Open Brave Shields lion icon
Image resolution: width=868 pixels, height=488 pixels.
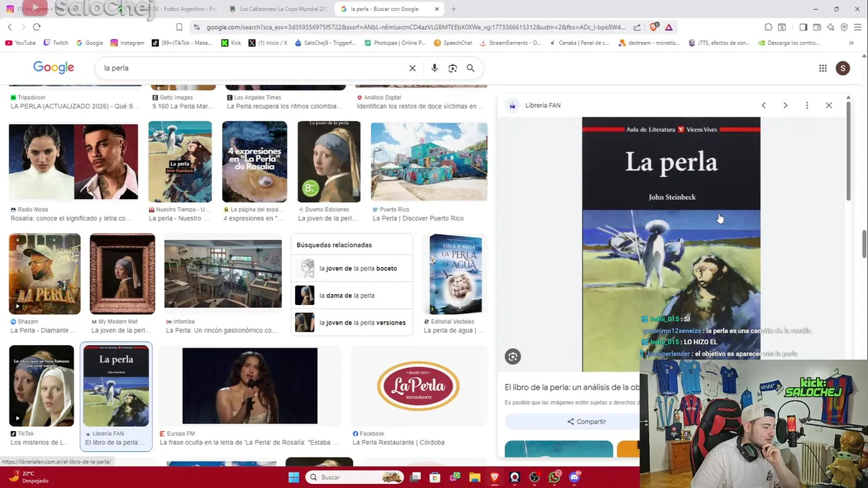654,27
